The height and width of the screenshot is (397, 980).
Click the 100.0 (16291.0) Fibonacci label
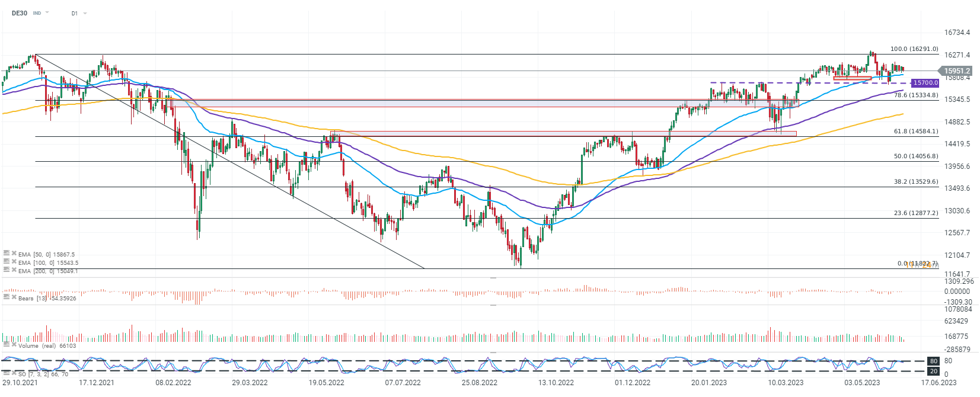[914, 49]
